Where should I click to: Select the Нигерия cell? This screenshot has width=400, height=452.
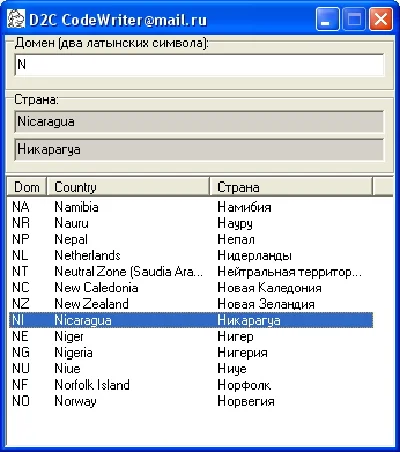[x=243, y=353]
